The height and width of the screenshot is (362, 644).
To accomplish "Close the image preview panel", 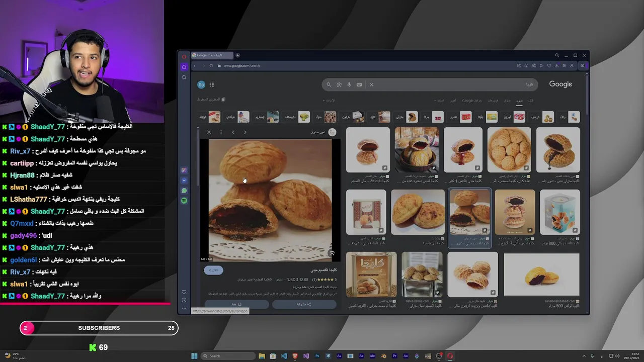I will [x=209, y=132].
